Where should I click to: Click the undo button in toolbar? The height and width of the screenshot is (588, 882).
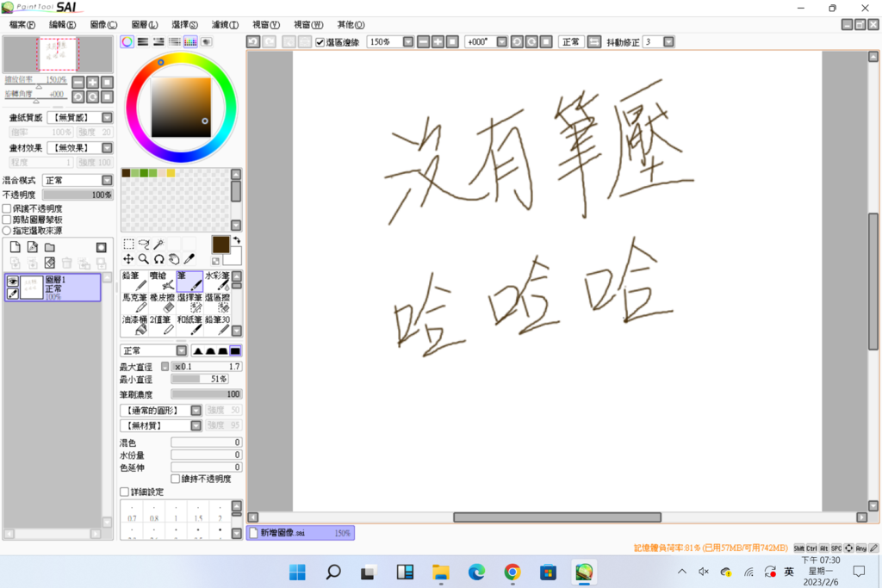pos(253,42)
